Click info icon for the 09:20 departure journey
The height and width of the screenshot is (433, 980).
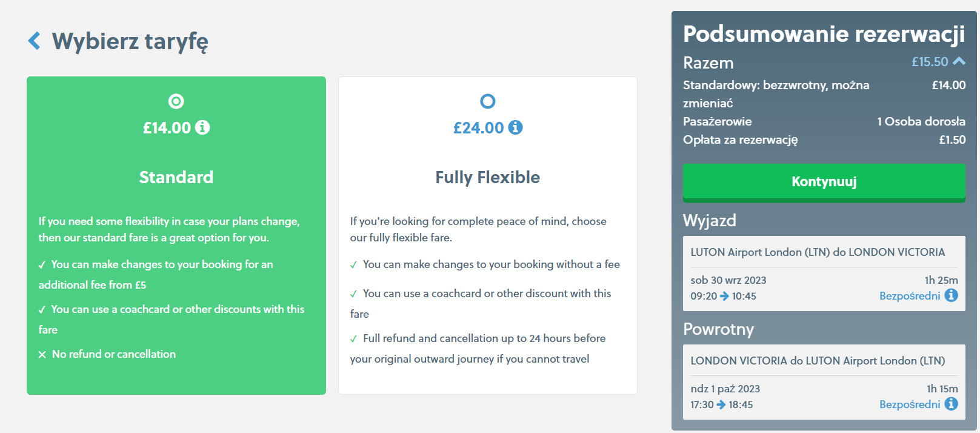click(952, 295)
